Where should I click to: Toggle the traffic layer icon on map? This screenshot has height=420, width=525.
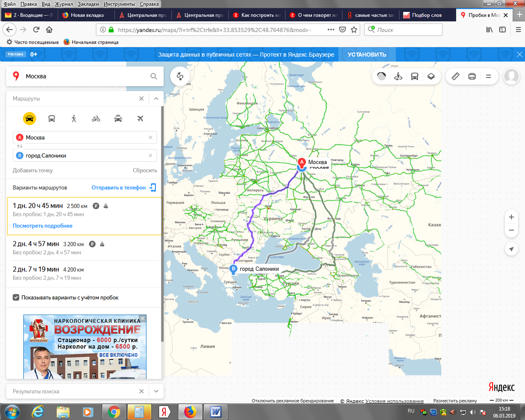382,76
